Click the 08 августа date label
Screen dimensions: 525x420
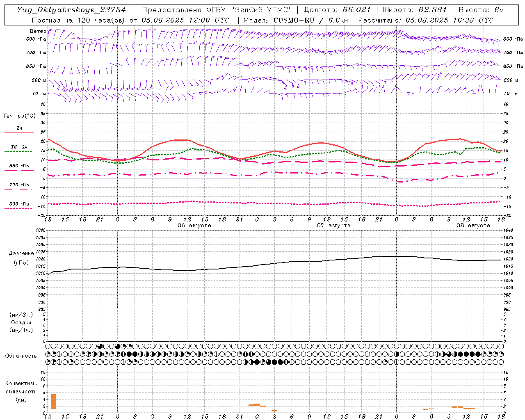473,226
